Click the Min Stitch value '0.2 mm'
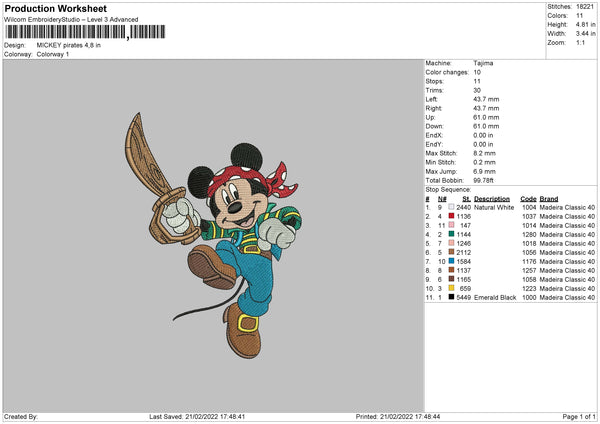The image size is (600, 424). pos(484,162)
